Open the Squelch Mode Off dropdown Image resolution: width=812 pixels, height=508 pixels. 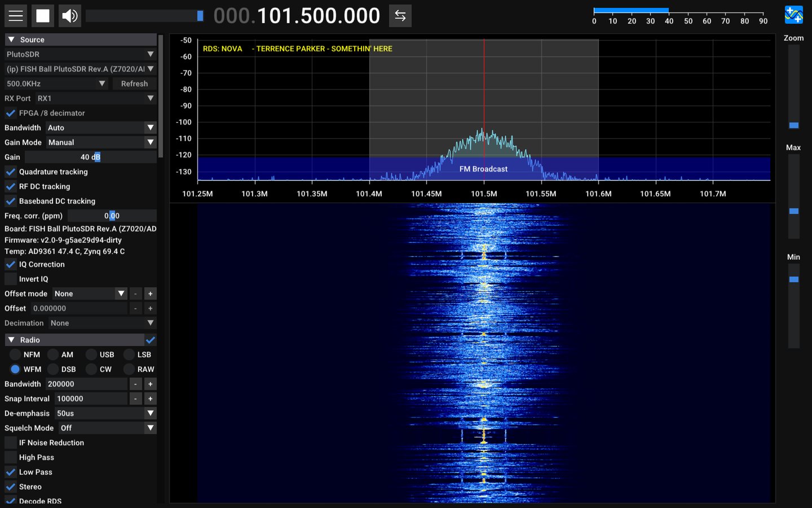(x=108, y=428)
